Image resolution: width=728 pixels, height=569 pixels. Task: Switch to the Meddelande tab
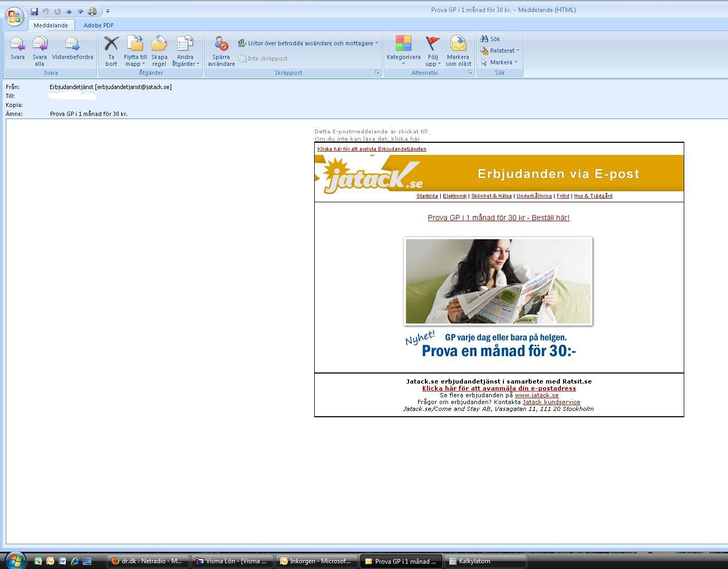click(51, 25)
